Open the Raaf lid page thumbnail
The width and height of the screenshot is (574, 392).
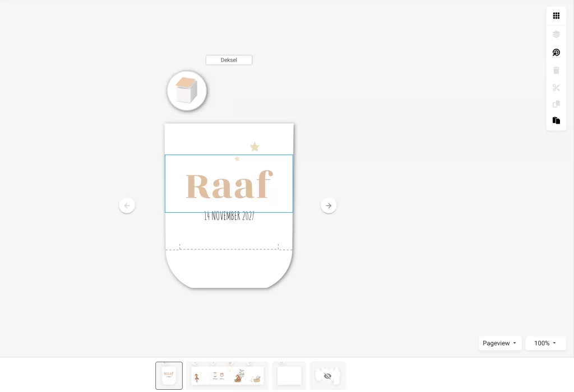tap(169, 376)
